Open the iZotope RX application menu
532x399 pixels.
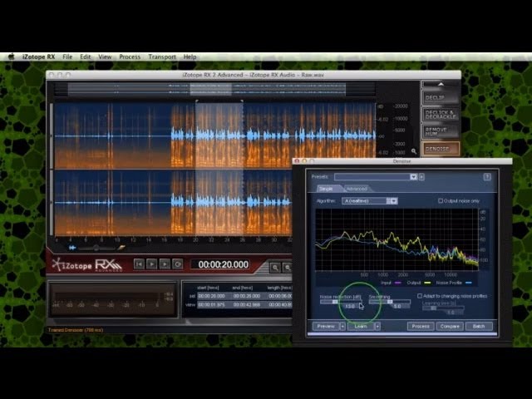(x=38, y=57)
